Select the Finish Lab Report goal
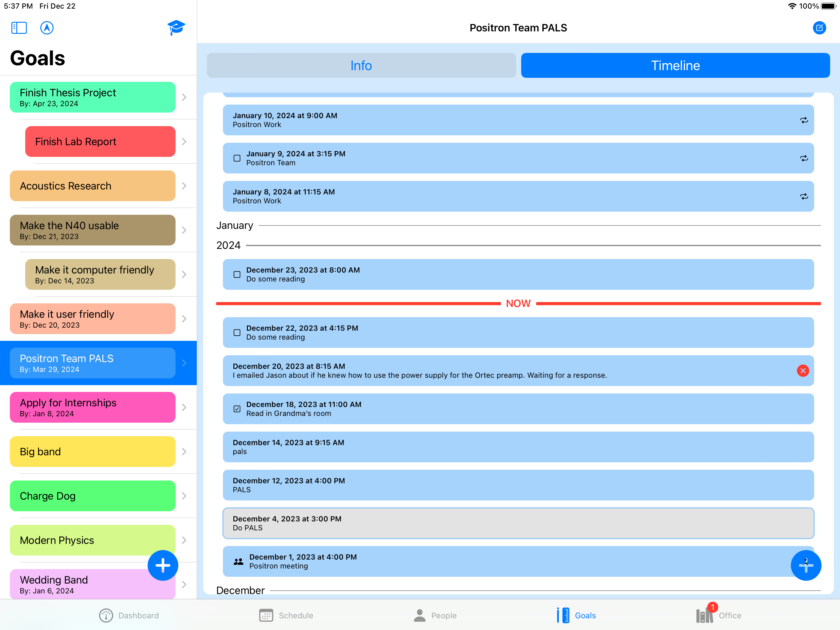 click(x=100, y=142)
